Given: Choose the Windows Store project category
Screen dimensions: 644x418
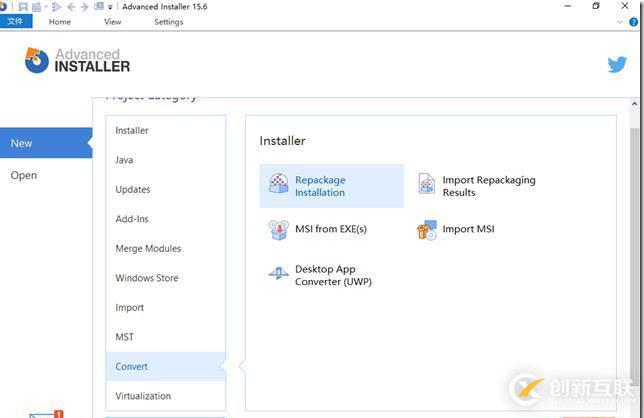Looking at the screenshot, I should (166, 278).
